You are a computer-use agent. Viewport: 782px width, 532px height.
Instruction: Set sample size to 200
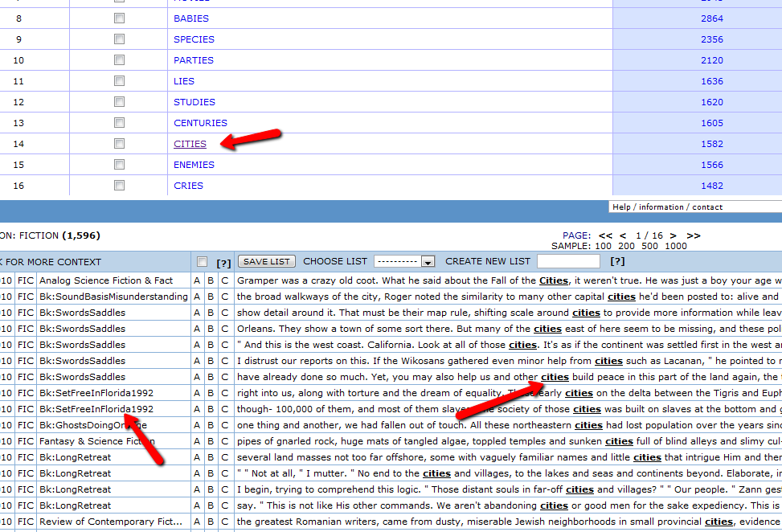click(x=626, y=246)
